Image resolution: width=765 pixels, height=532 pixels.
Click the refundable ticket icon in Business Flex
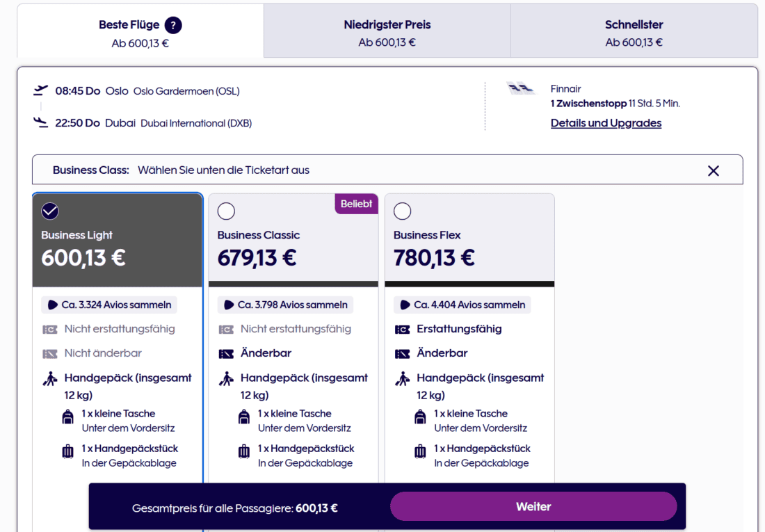(x=402, y=329)
